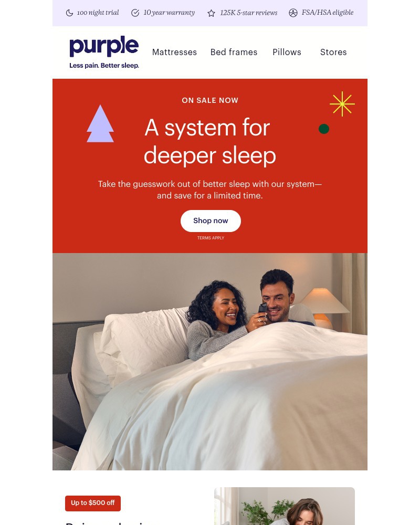Open the Mattresses menu item

174,52
